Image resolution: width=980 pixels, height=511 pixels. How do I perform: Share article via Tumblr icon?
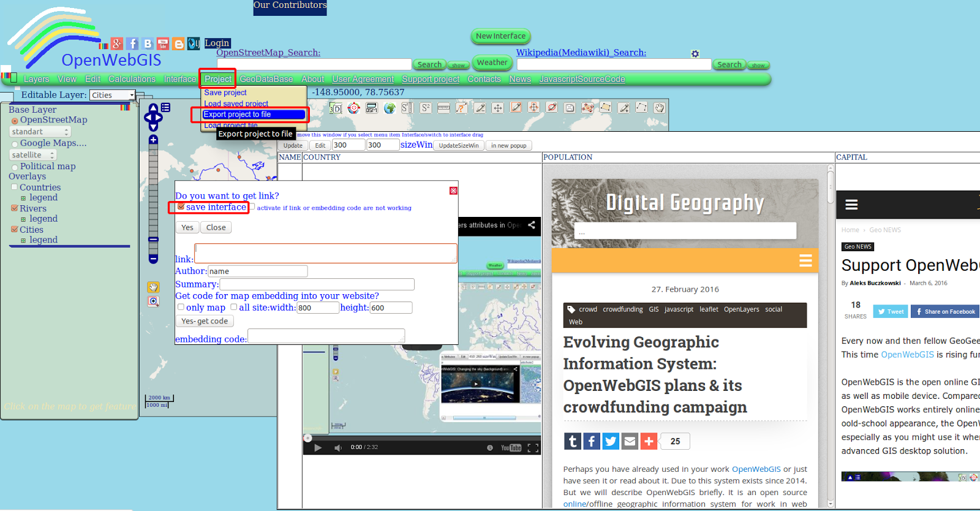coord(572,441)
